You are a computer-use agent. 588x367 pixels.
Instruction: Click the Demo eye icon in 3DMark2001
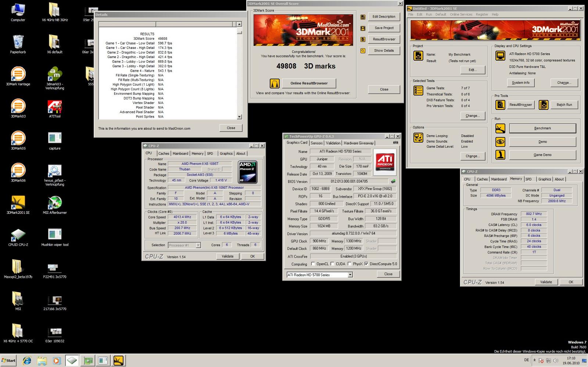click(x=500, y=142)
